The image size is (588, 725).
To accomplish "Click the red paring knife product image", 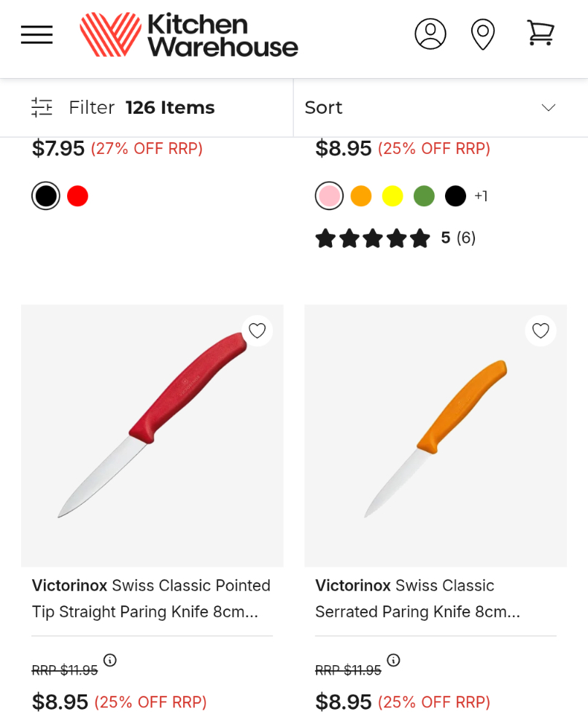I will [x=152, y=435].
